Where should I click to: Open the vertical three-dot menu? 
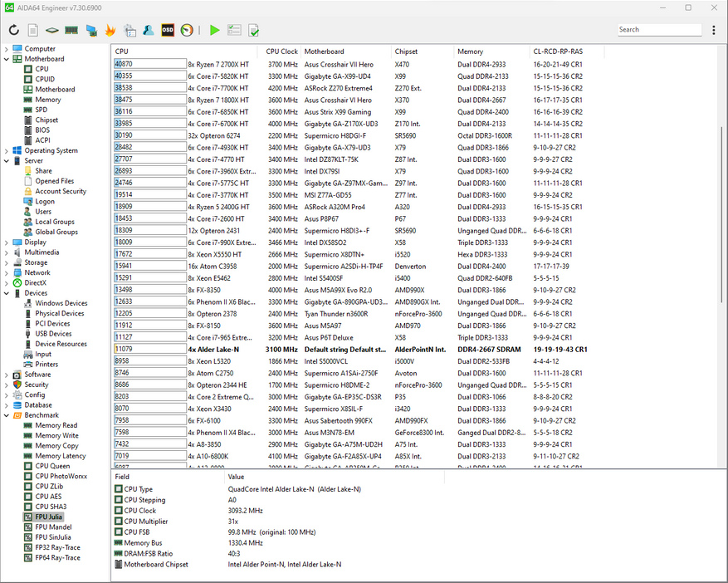click(714, 30)
